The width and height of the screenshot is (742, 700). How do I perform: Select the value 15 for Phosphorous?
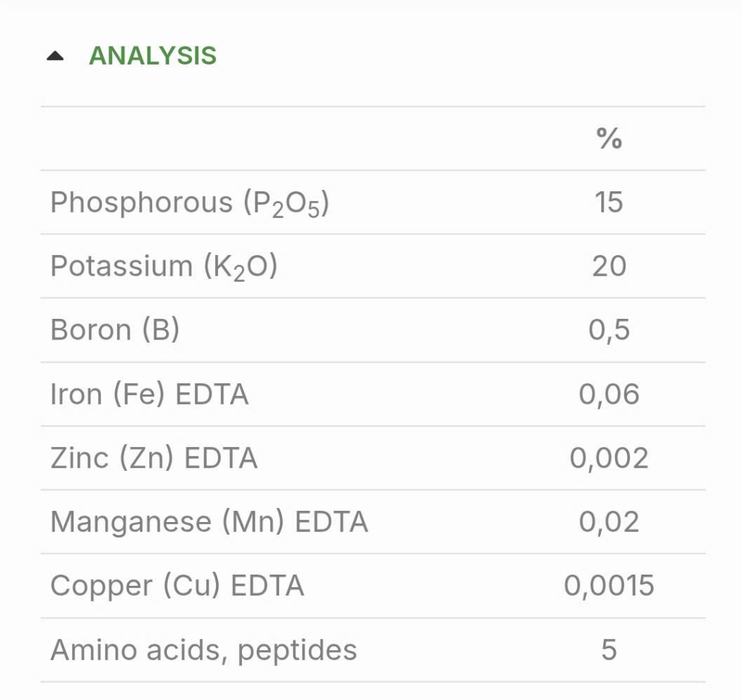point(609,202)
